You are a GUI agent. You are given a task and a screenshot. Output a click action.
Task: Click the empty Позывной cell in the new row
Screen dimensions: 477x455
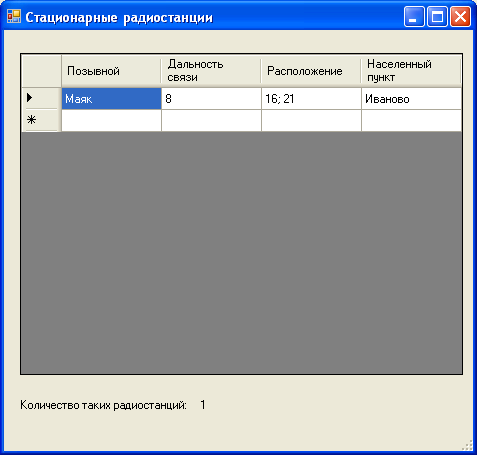[x=111, y=120]
